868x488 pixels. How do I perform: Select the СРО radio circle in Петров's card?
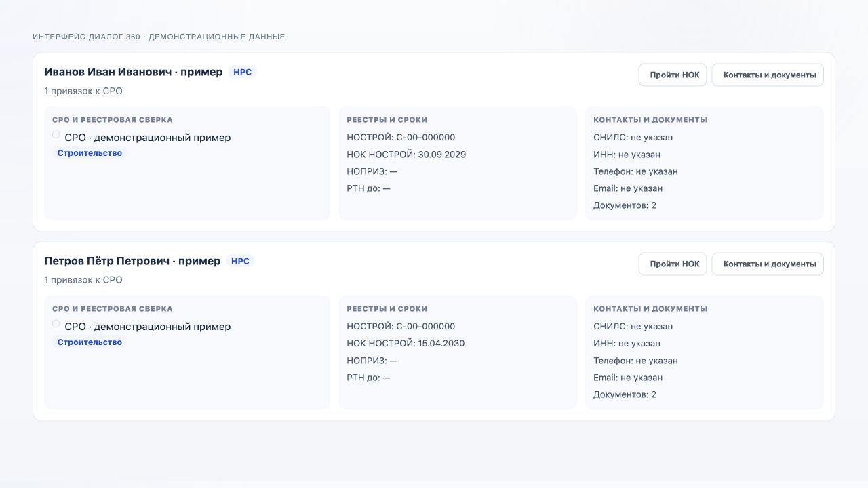point(56,324)
